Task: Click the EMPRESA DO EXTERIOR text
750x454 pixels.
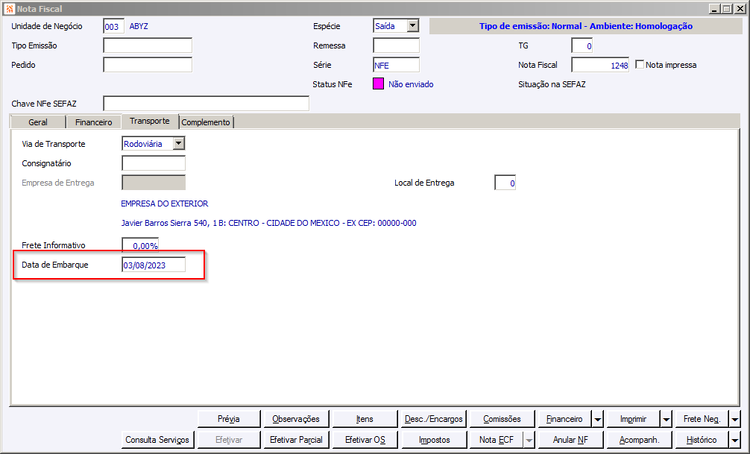Action: pyautogui.click(x=165, y=203)
